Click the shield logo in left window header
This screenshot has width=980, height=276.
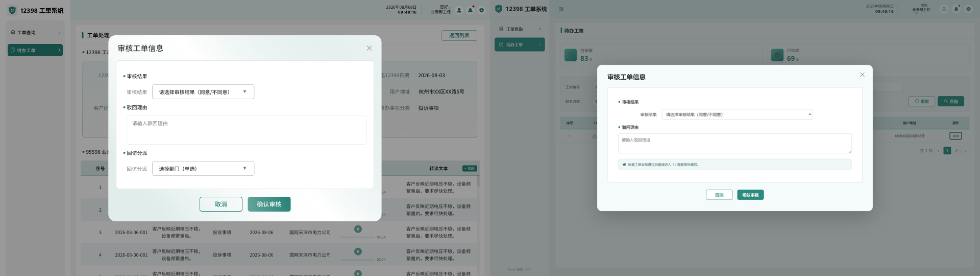pyautogui.click(x=12, y=10)
